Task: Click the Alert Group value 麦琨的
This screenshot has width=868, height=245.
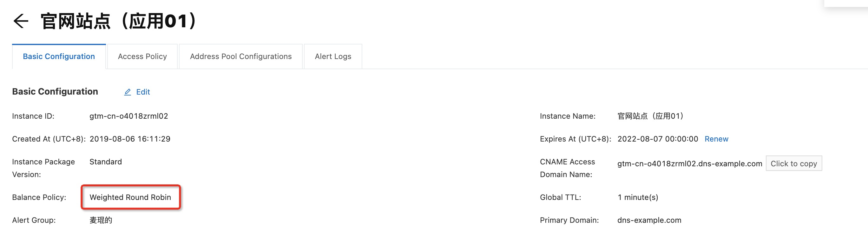Action: [101, 220]
